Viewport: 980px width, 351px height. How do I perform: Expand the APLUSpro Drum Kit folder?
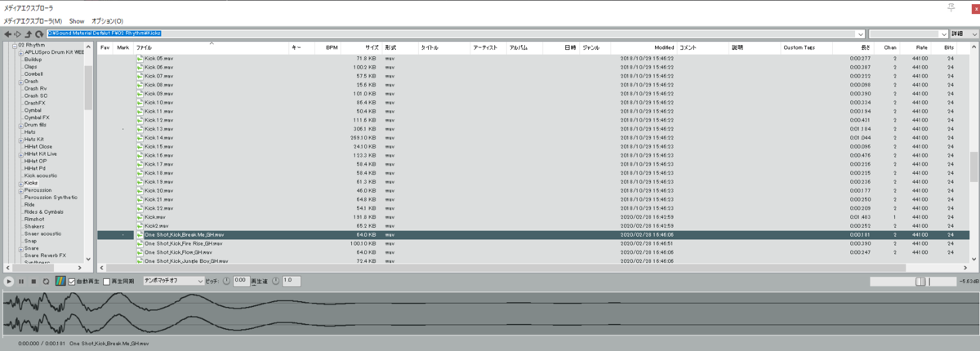[x=20, y=52]
